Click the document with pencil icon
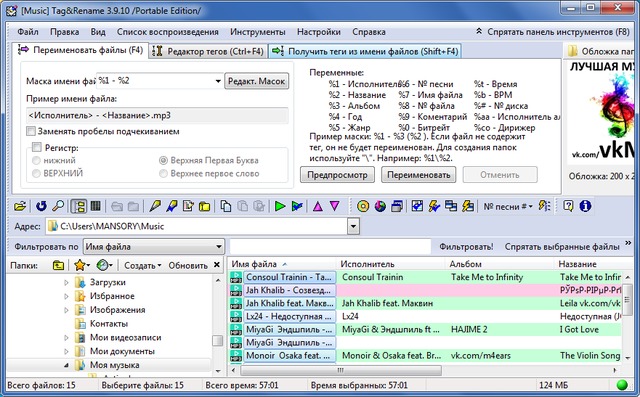Screen dimensions: 640x397 [x=188, y=206]
